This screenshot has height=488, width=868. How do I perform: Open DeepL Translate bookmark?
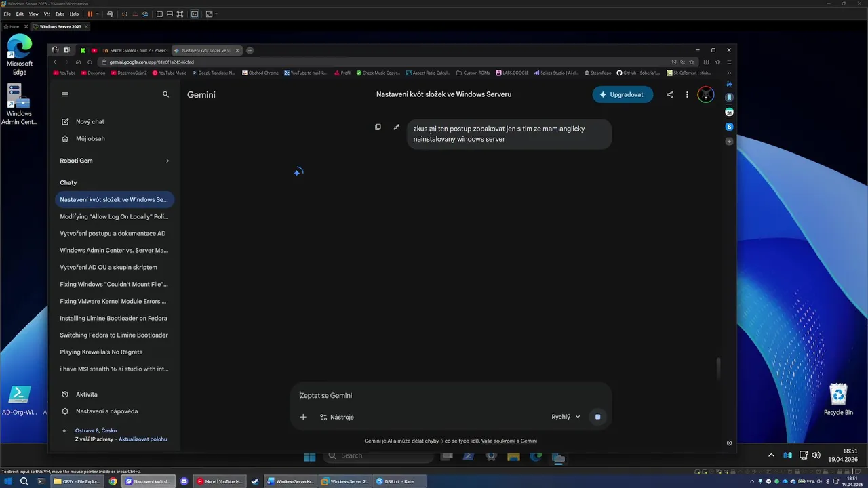(x=214, y=73)
